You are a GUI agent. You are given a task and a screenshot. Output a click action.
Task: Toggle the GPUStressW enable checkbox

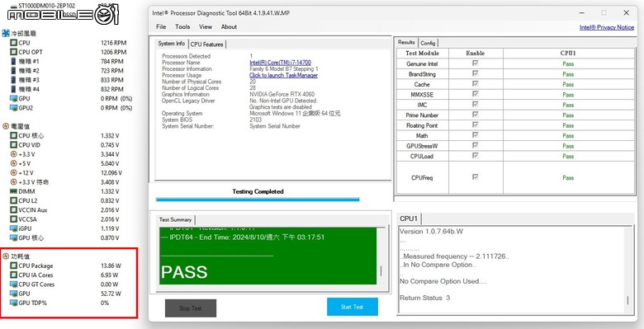(x=476, y=145)
